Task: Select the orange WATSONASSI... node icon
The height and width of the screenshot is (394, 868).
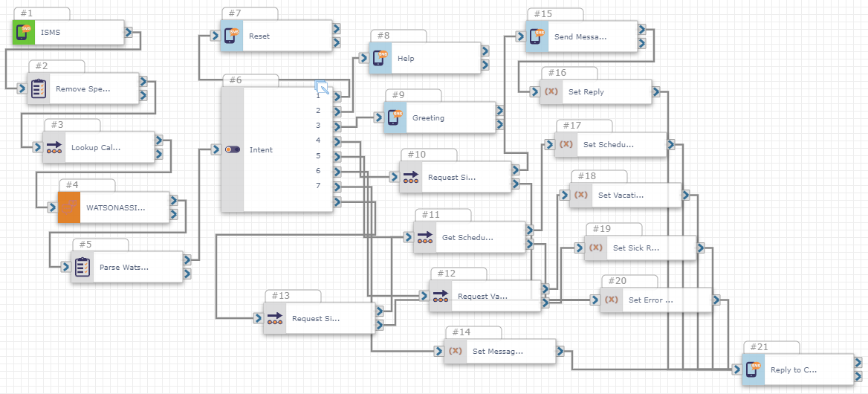Action: (69, 207)
